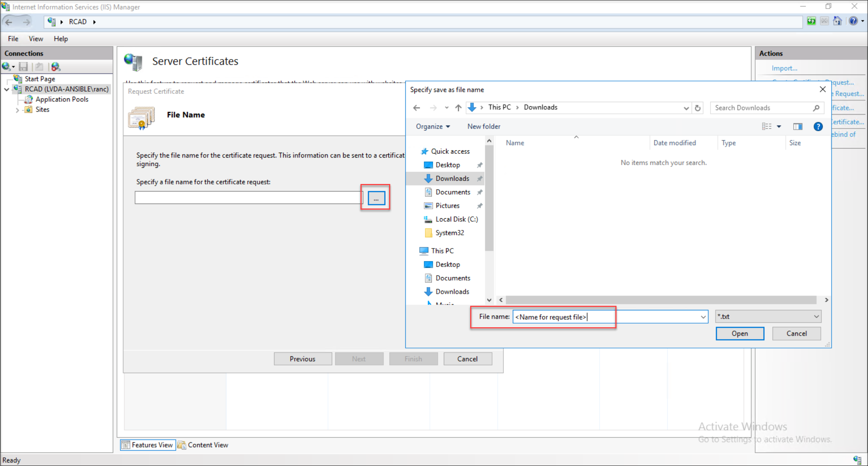Click Previous in the Request Certificate wizard
This screenshot has width=868, height=466.
tap(302, 359)
